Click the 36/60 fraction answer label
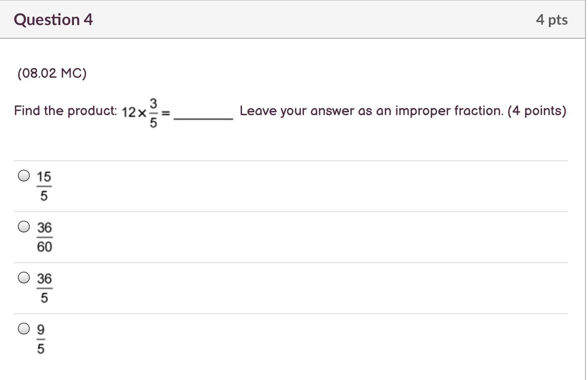 pos(44,237)
